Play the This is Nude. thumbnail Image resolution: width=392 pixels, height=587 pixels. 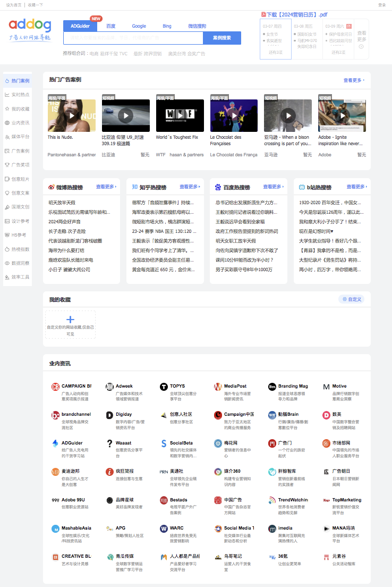[72, 116]
